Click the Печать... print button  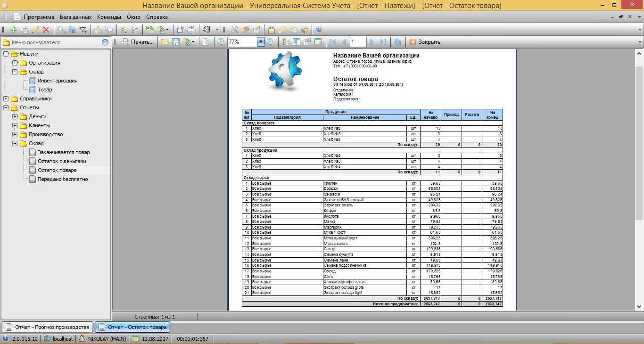pos(138,42)
